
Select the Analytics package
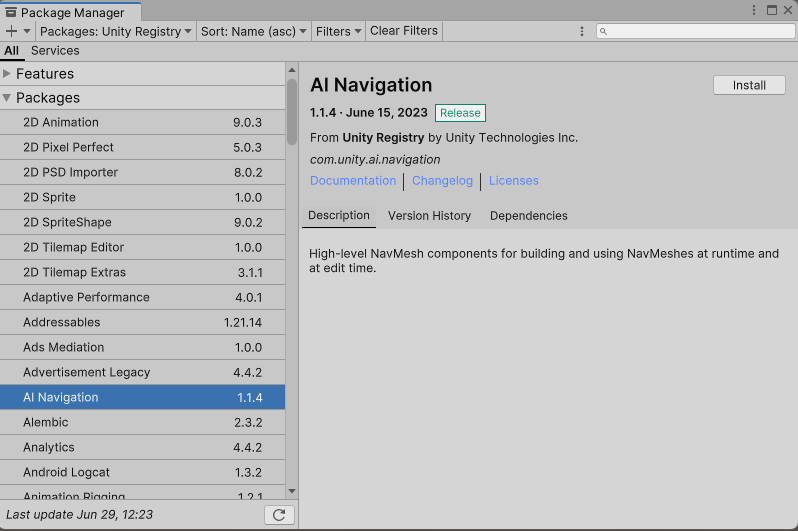tap(142, 447)
